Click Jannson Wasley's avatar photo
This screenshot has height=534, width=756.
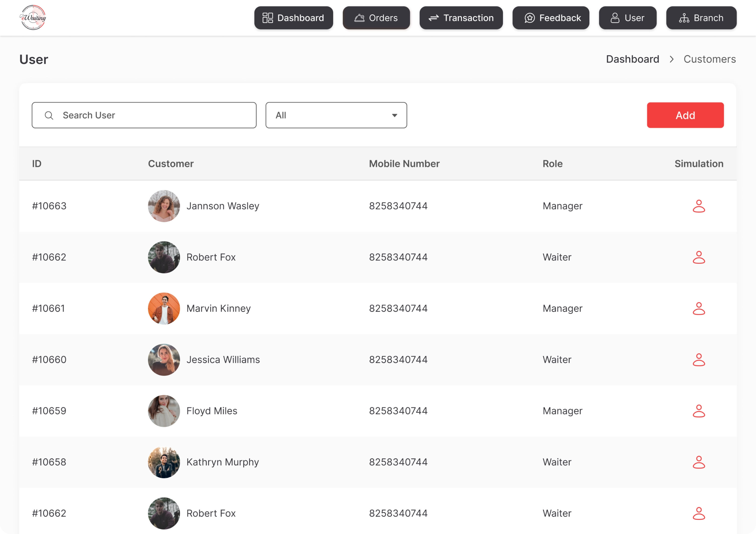tap(164, 206)
